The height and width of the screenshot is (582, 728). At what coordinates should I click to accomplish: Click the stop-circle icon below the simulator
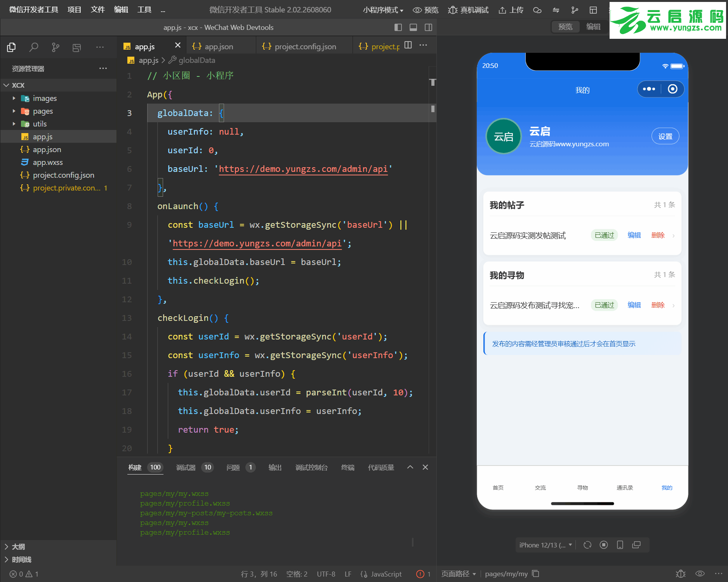(604, 545)
